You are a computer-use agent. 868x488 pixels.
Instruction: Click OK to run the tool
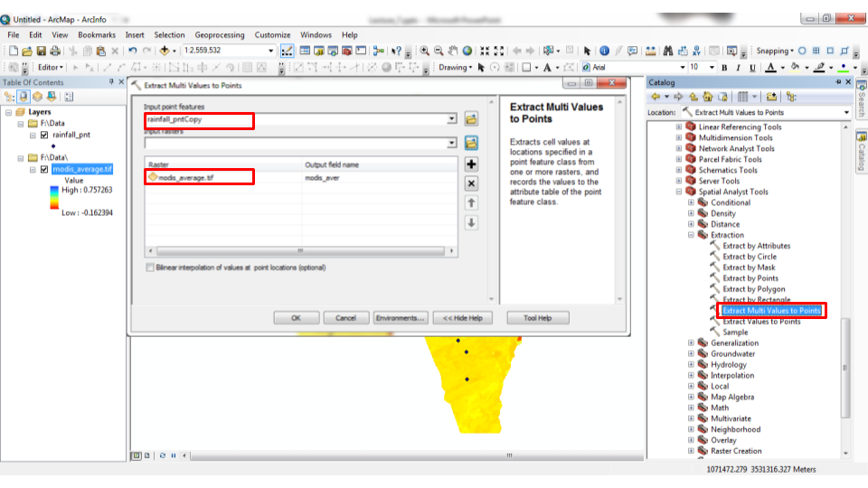(297, 318)
